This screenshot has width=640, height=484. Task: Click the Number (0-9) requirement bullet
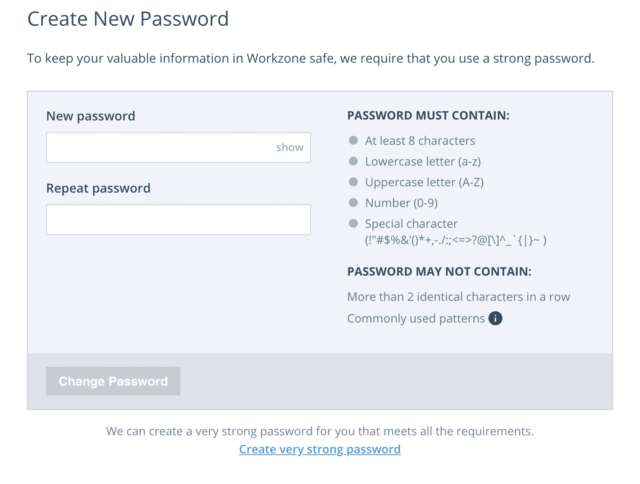(353, 202)
